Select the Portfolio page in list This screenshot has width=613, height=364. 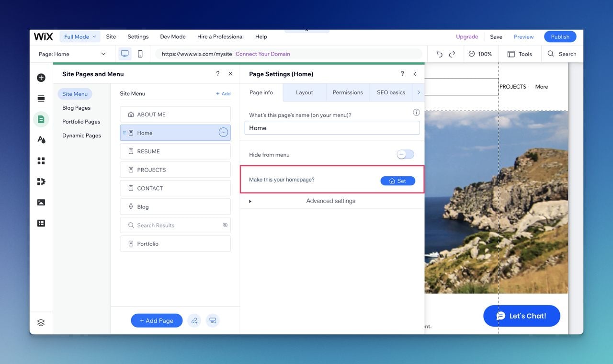(x=175, y=244)
